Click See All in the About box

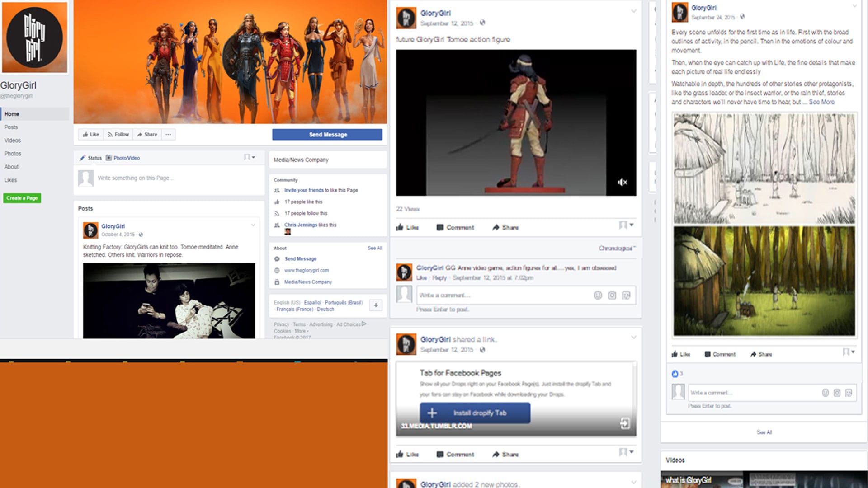(x=375, y=248)
